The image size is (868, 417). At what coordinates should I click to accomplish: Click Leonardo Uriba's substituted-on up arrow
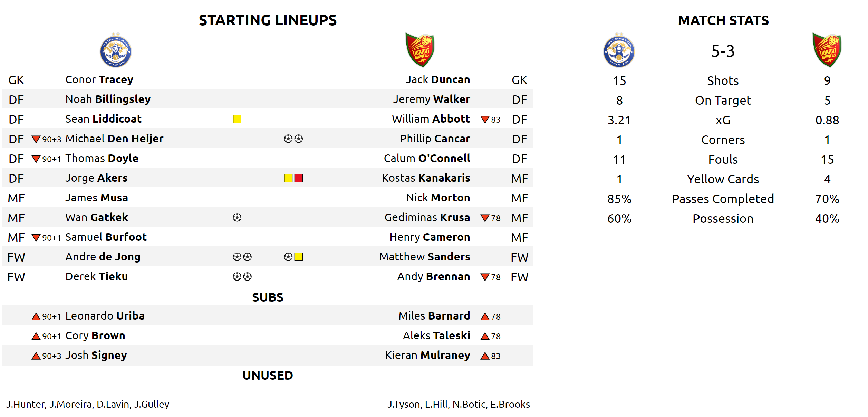36,316
